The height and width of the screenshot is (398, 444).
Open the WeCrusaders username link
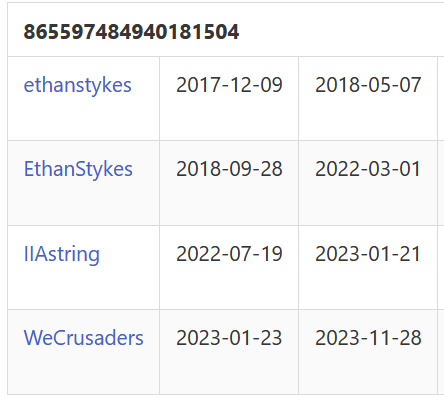[83, 338]
